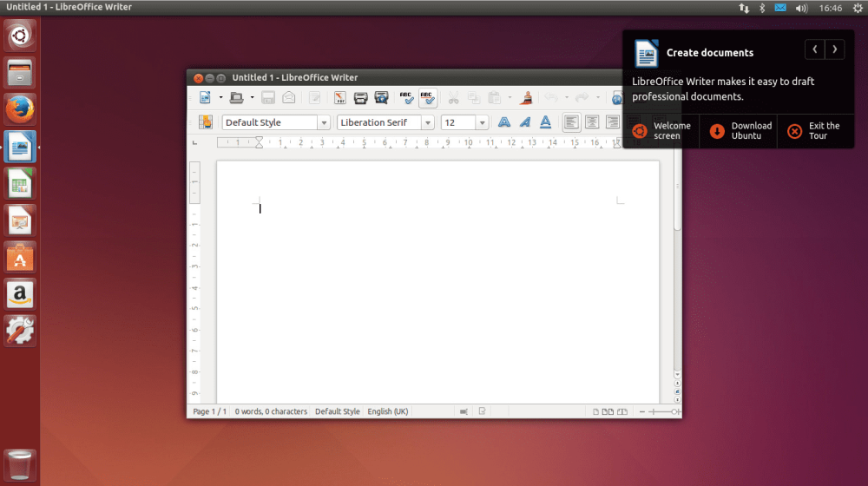Set Align Left paragraph alignment
This screenshot has width=868, height=486.
(571, 122)
